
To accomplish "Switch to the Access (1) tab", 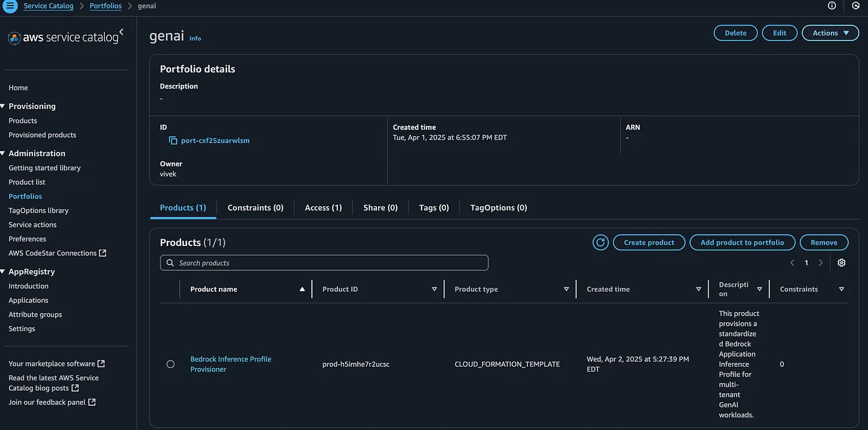I will [323, 208].
